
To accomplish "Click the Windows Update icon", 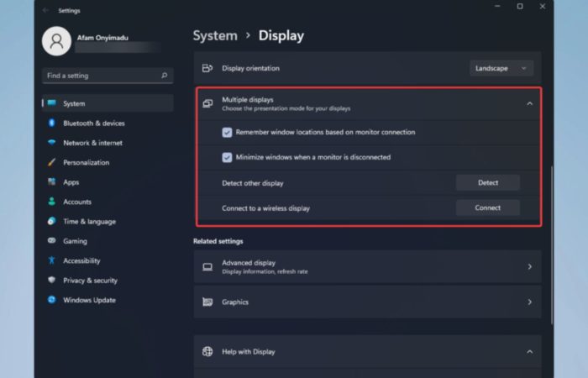I will point(52,300).
